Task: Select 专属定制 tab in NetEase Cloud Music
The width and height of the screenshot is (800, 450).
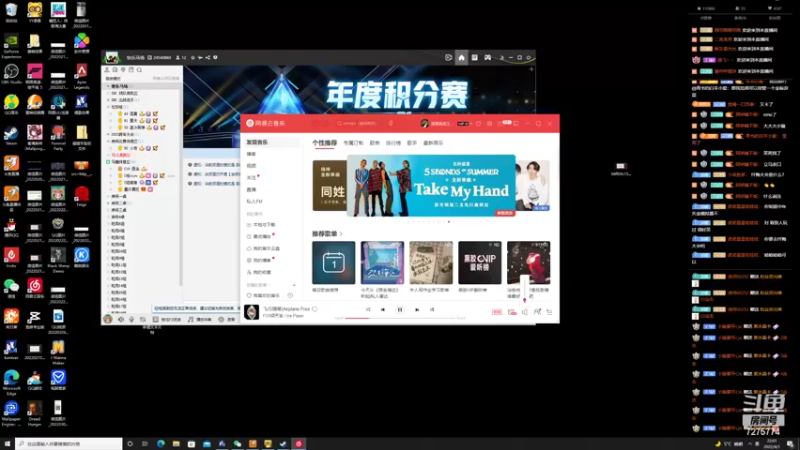Action: pyautogui.click(x=354, y=143)
